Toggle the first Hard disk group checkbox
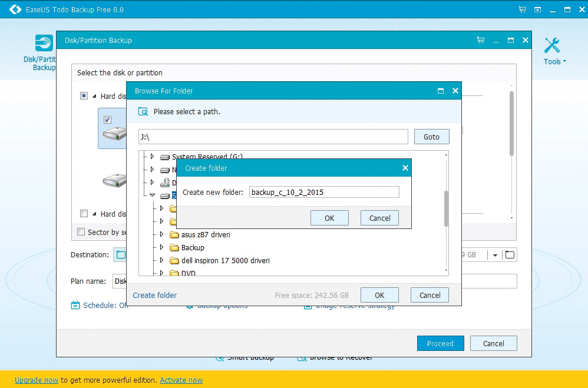Image resolution: width=588 pixels, height=388 pixels. [x=84, y=95]
